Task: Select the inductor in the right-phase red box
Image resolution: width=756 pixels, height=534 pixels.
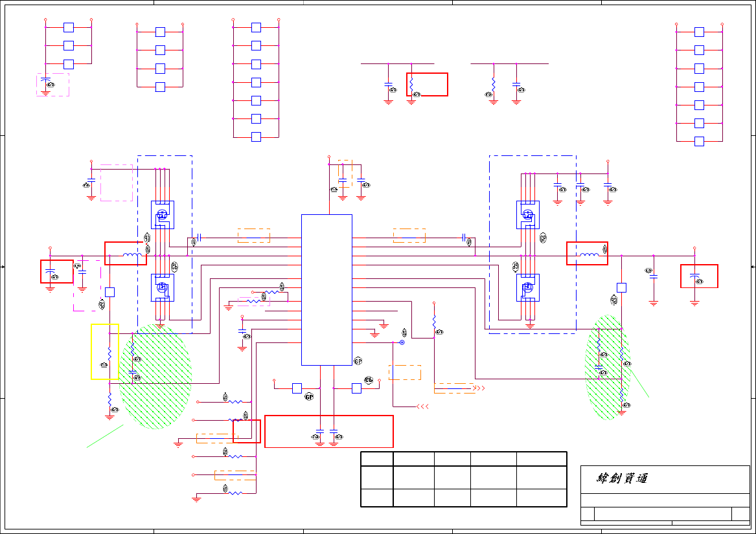Action: pos(589,255)
